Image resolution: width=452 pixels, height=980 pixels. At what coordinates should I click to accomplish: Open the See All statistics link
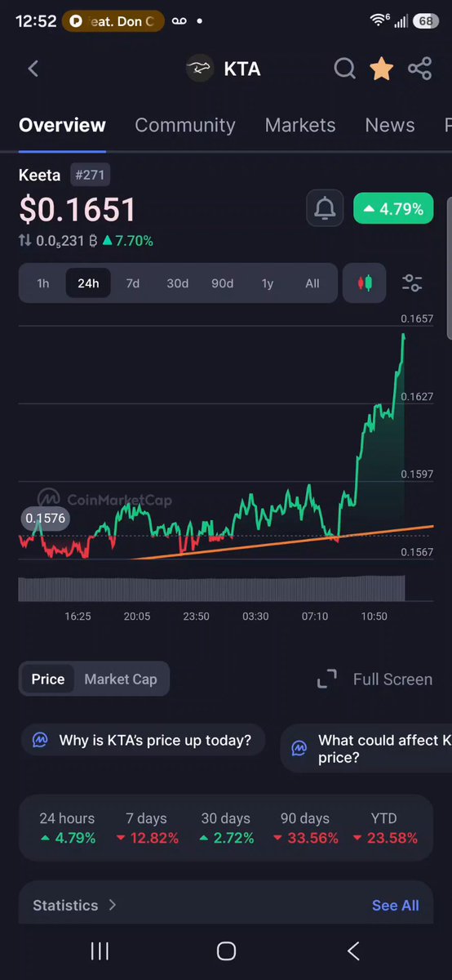pyautogui.click(x=396, y=905)
